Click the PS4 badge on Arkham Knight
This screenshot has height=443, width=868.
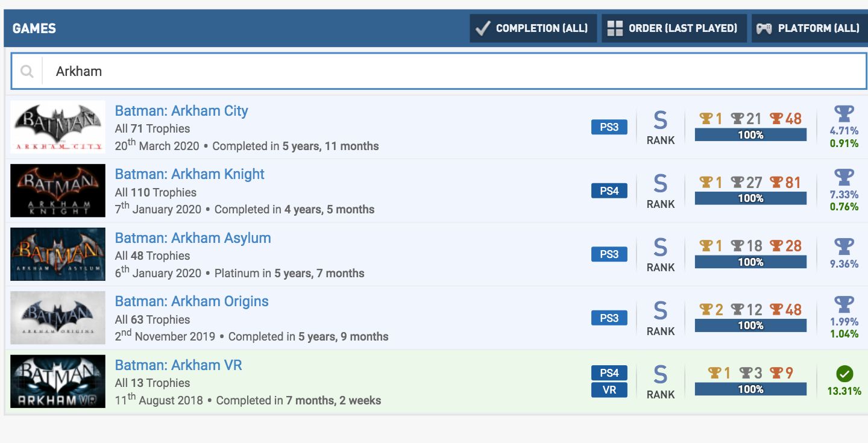[x=609, y=190]
